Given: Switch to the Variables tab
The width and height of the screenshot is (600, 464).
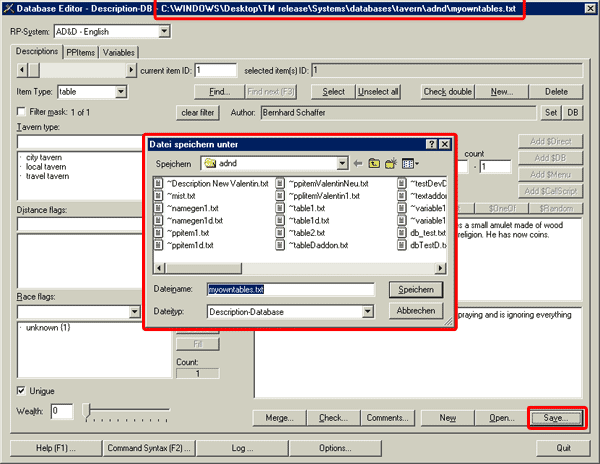Looking at the screenshot, I should (117, 52).
